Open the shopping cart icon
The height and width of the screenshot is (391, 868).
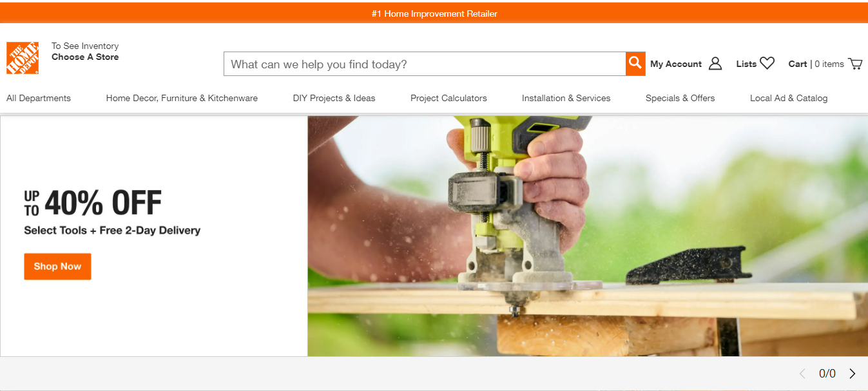click(855, 64)
